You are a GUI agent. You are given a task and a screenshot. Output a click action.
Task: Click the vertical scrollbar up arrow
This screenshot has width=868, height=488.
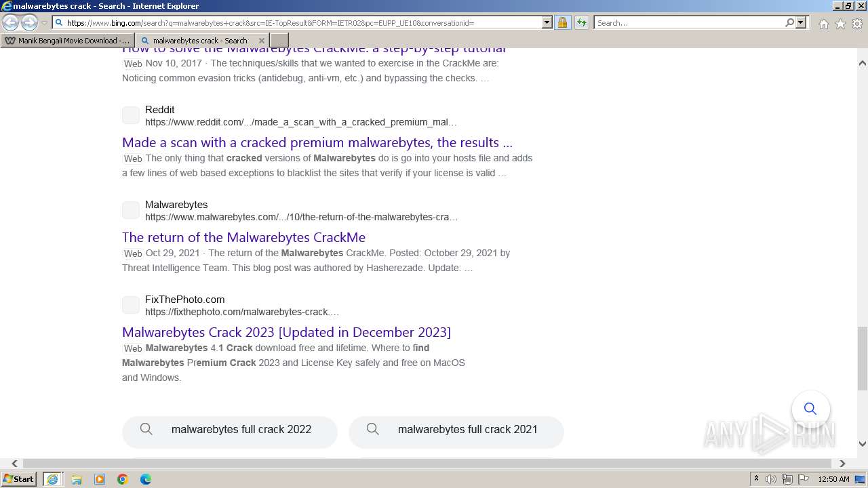point(863,63)
